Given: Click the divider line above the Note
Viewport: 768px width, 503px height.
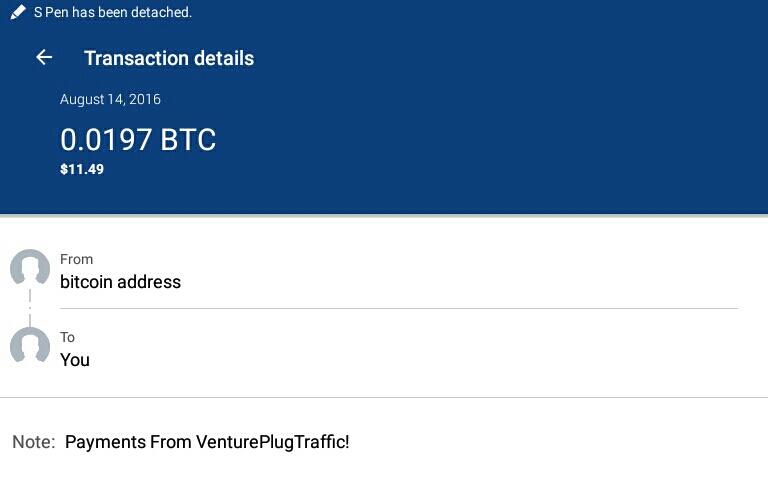Looking at the screenshot, I should (x=384, y=397).
